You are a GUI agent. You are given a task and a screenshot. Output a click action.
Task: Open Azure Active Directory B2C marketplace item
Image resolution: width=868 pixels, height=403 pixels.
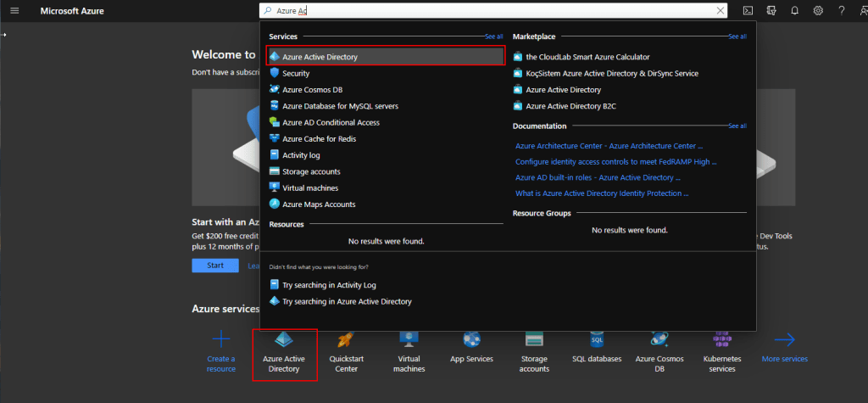[x=569, y=106]
